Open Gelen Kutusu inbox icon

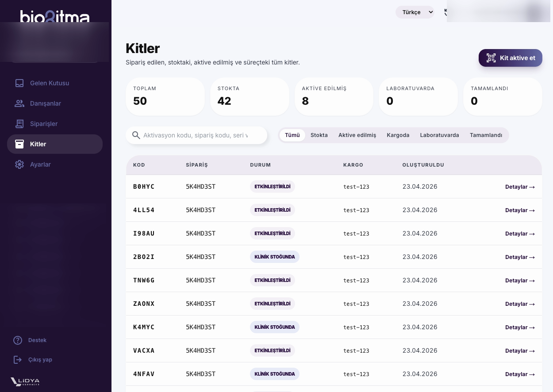coord(19,83)
